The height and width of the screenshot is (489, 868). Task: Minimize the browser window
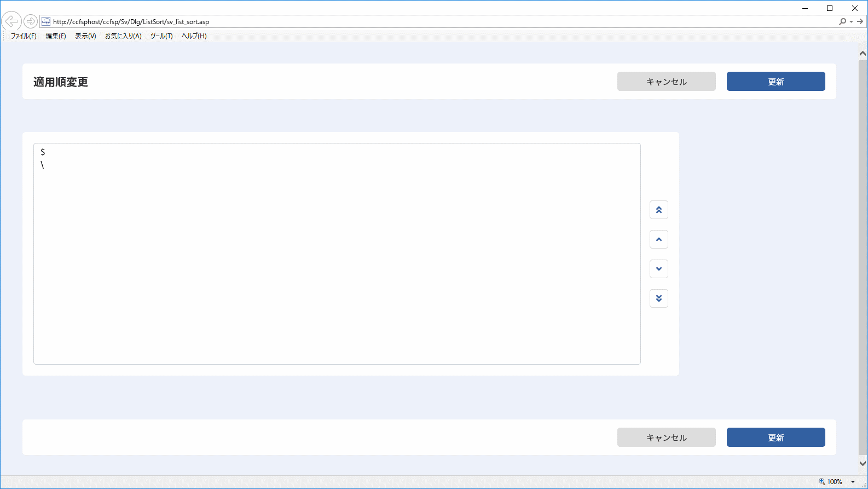point(806,8)
